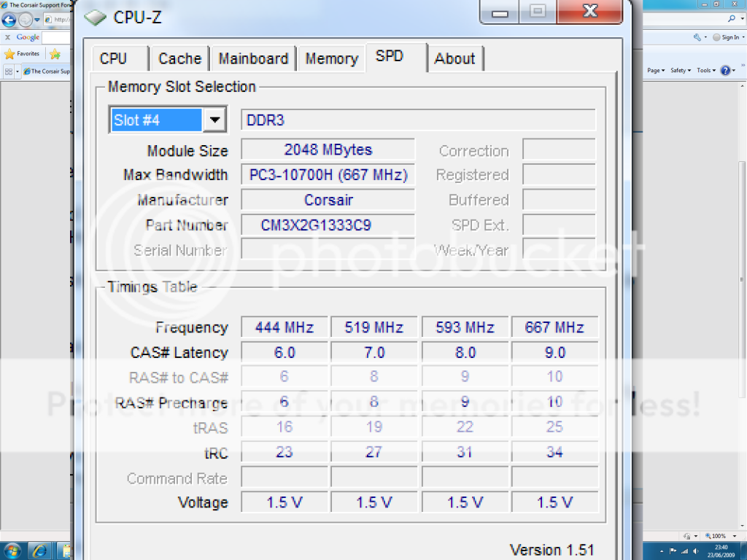This screenshot has height=560, width=747.
Task: Switch to the CPU tab
Action: click(x=113, y=59)
